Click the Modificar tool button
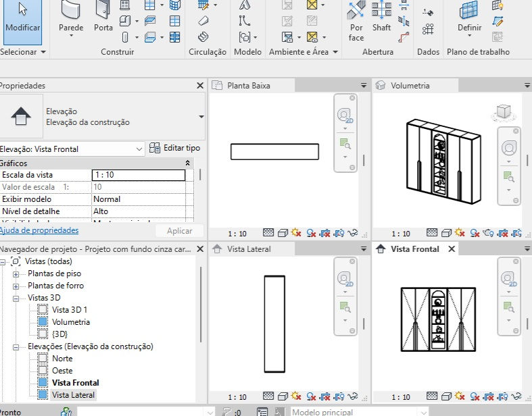This screenshot has height=416, width=532. point(23,21)
